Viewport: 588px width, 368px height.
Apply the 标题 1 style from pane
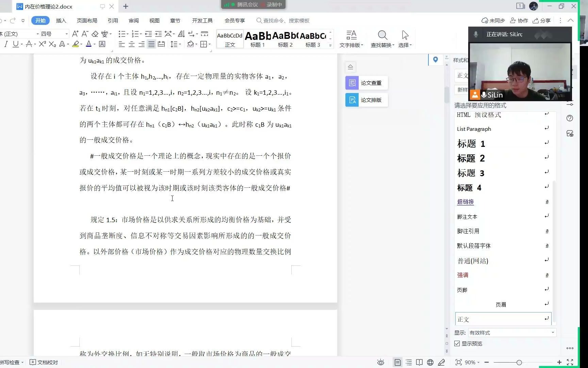coord(503,143)
